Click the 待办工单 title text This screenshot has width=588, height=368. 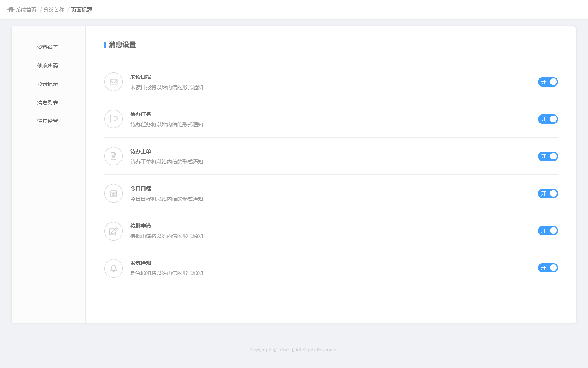141,151
